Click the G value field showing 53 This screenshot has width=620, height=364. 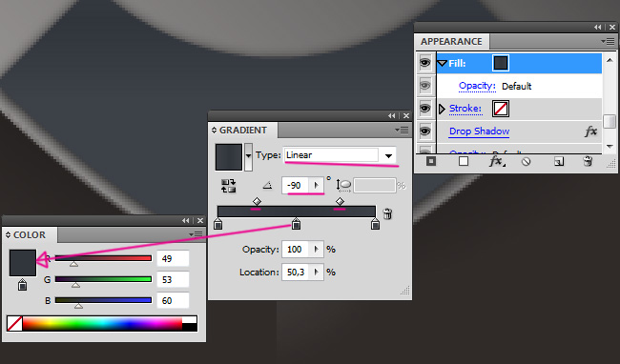[173, 279]
